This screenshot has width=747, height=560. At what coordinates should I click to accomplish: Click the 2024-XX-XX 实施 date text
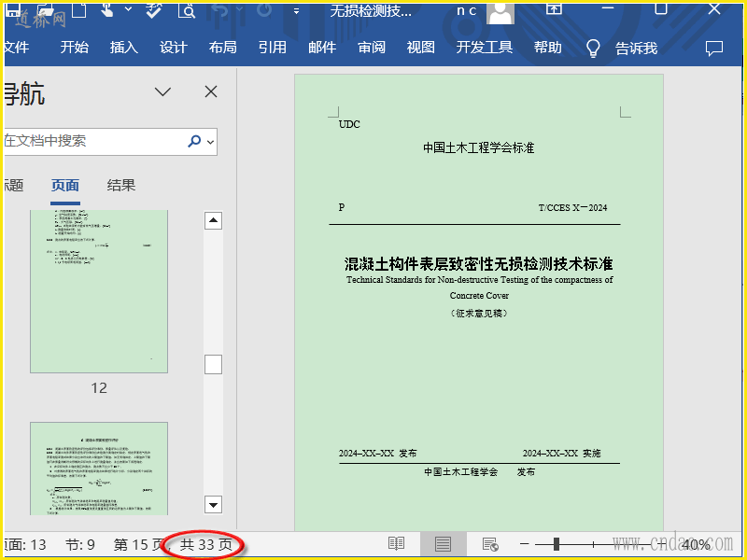click(x=562, y=454)
